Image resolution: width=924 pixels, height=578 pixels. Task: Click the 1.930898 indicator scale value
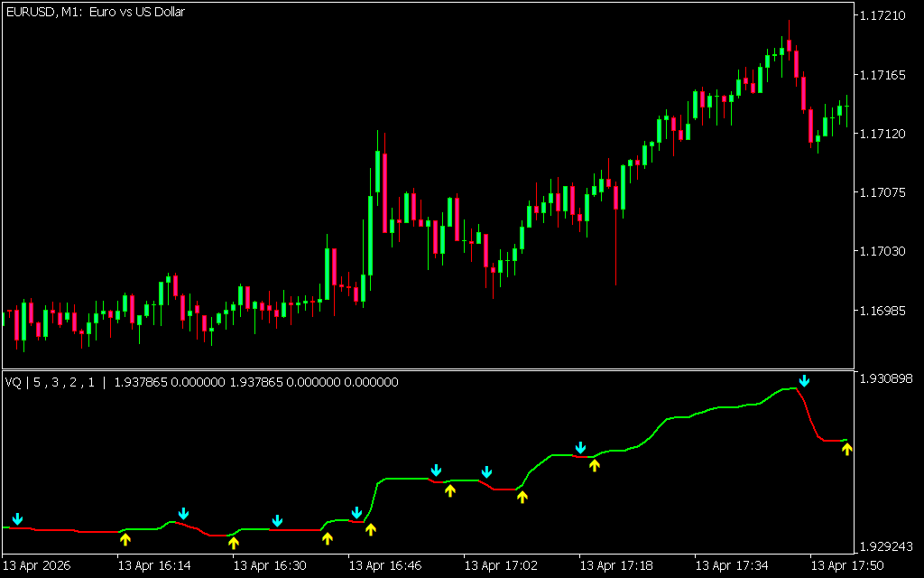click(890, 378)
